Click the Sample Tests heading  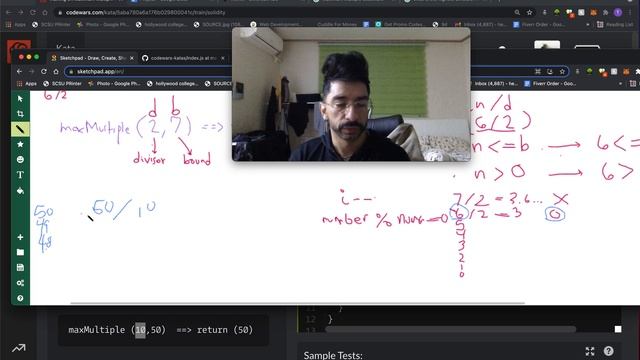point(333,356)
